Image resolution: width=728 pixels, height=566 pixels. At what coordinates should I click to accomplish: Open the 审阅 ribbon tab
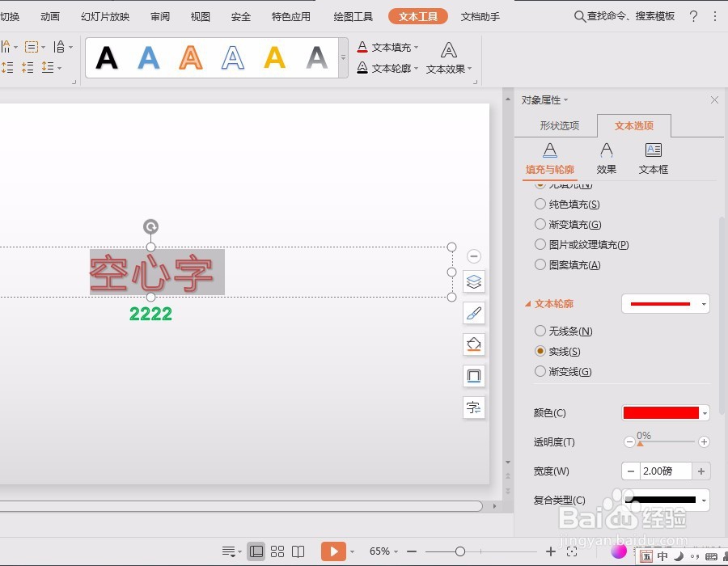(160, 17)
